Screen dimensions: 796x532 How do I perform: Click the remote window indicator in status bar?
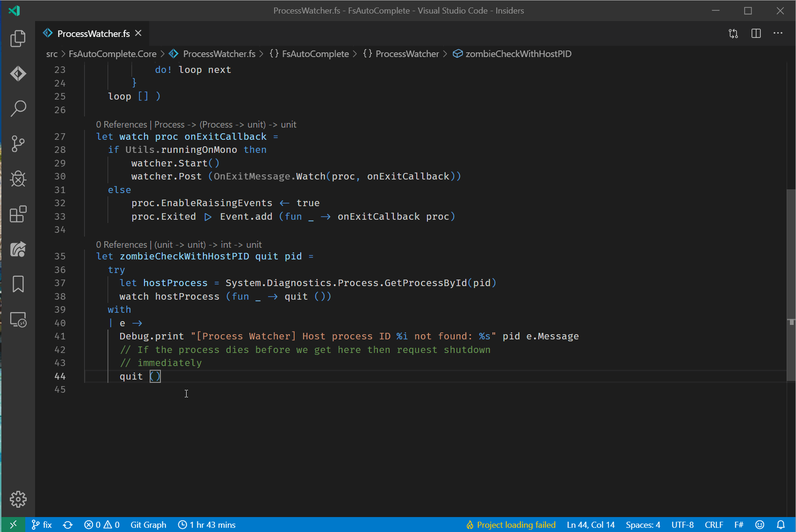click(13, 525)
